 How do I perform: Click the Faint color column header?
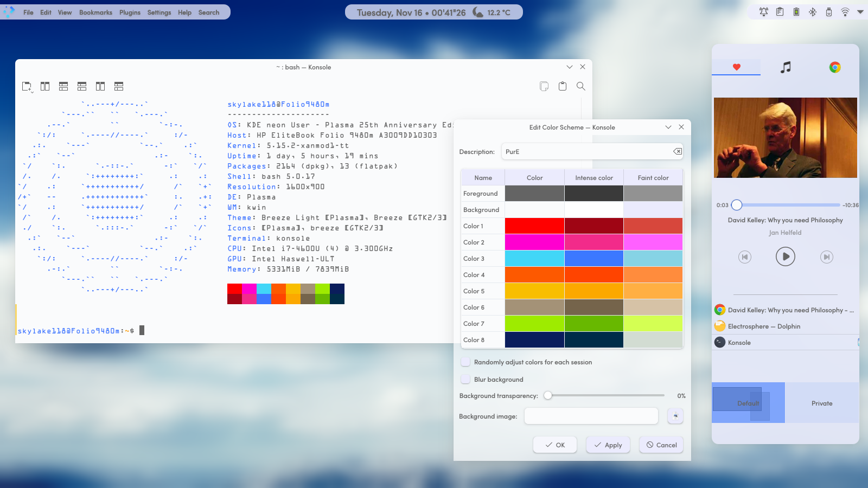(653, 178)
